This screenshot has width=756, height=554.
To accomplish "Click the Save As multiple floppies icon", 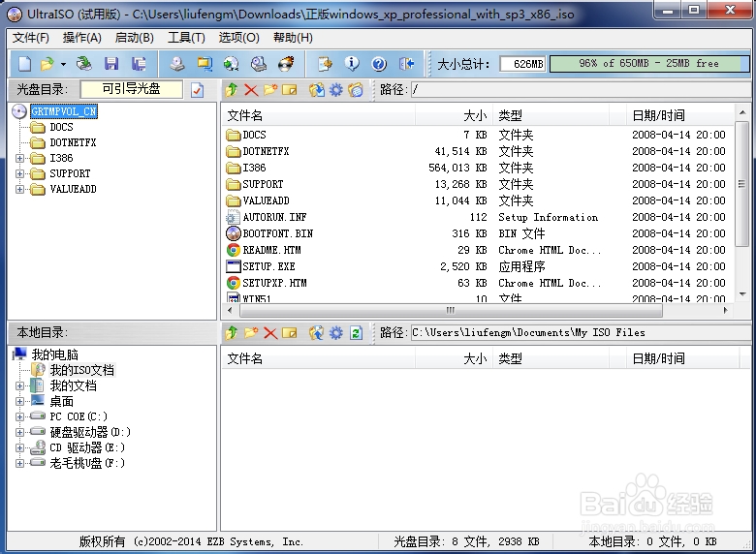I will tap(139, 64).
